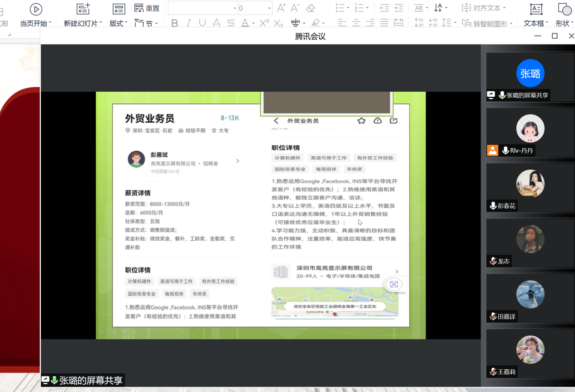575x392 pixels.
Task: Align text to the left
Action: click(x=342, y=23)
